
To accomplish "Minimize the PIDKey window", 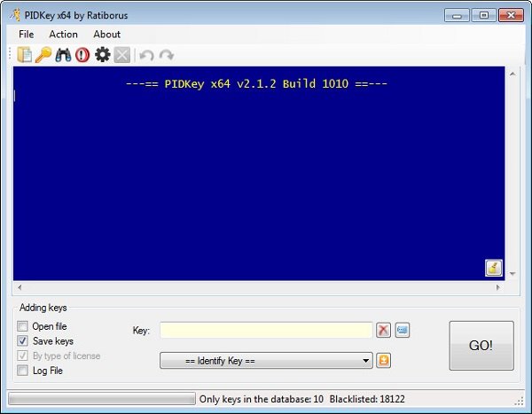I will click(457, 15).
